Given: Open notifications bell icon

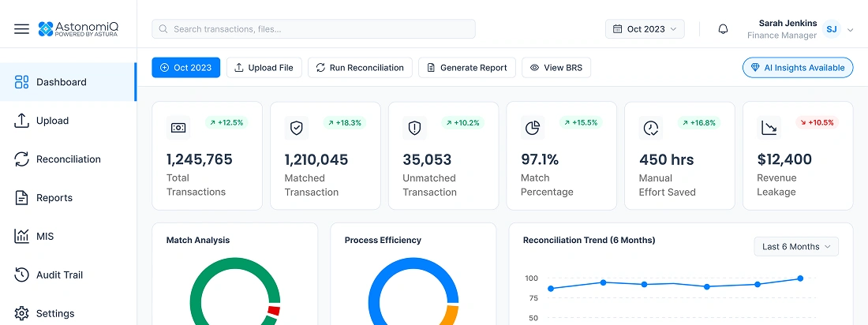Looking at the screenshot, I should coord(723,29).
